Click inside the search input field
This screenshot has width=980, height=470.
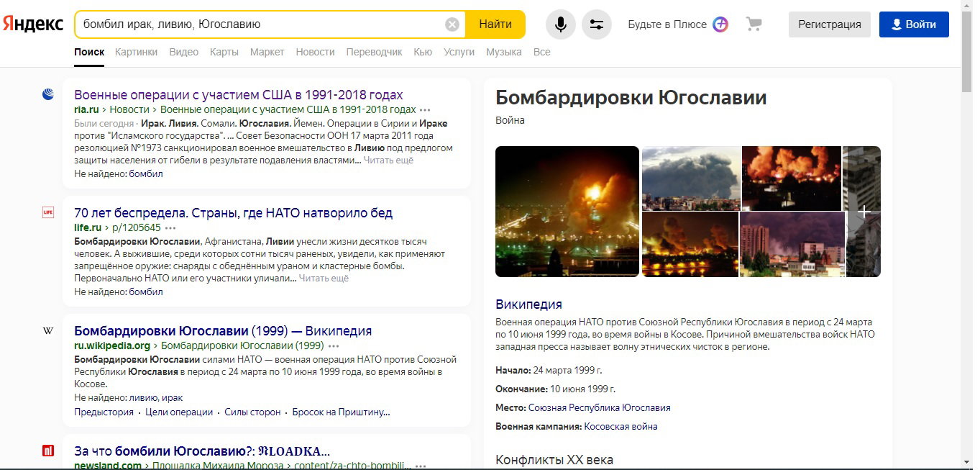262,24
